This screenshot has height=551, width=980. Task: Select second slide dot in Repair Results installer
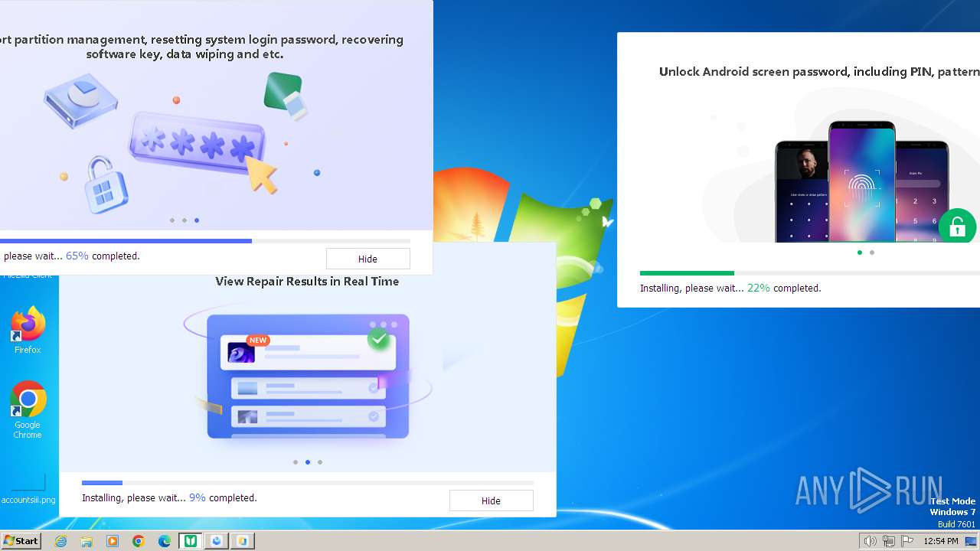click(x=308, y=462)
